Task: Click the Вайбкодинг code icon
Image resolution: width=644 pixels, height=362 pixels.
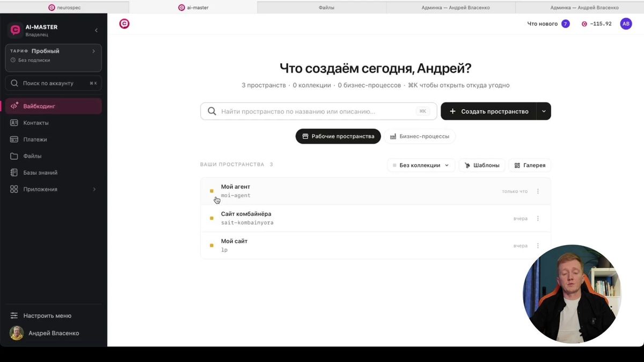Action: 14,106
